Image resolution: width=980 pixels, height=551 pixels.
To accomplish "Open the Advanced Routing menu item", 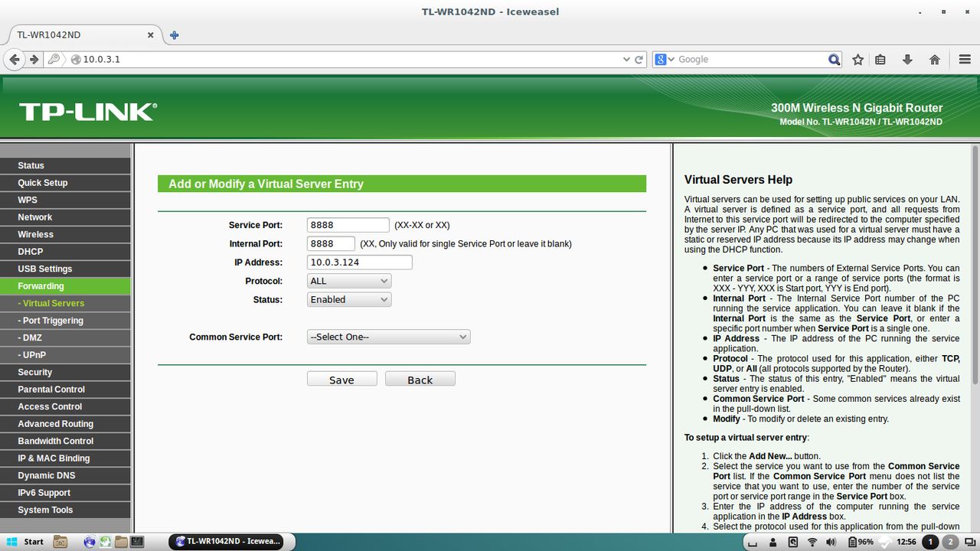I will (65, 424).
